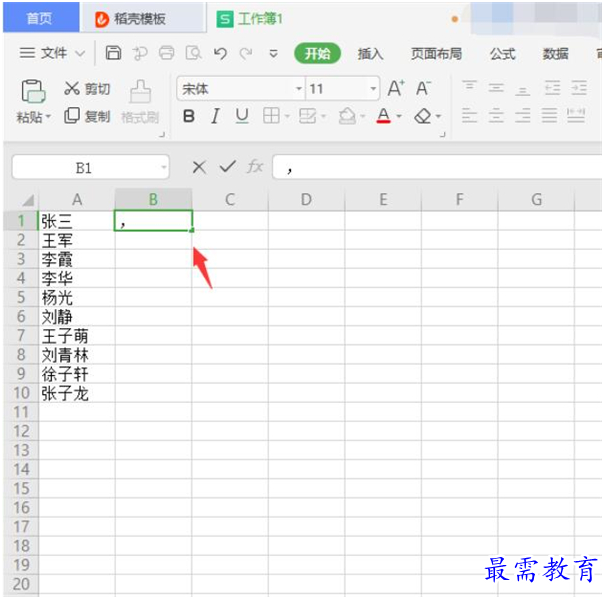Expand the borders dropdown arrow
Image resolution: width=606 pixels, height=601 pixels.
click(287, 116)
